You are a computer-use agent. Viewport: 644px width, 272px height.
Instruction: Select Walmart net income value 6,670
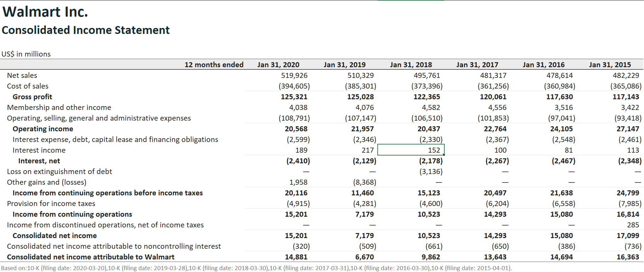(365, 257)
